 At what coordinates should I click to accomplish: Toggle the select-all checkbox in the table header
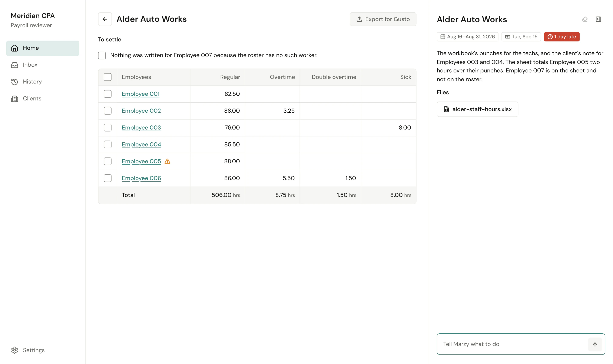click(108, 77)
